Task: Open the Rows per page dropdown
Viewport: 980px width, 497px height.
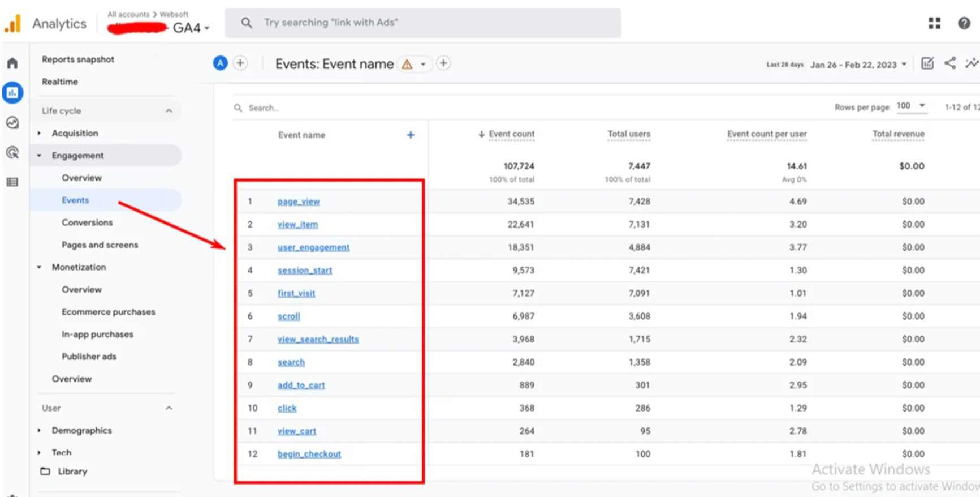Action: (x=911, y=106)
